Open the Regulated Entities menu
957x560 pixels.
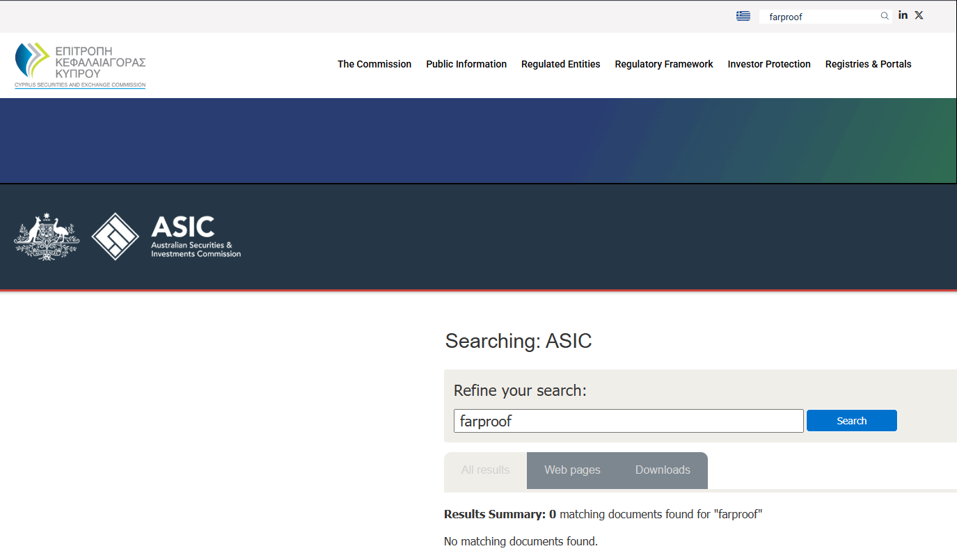[x=561, y=64]
